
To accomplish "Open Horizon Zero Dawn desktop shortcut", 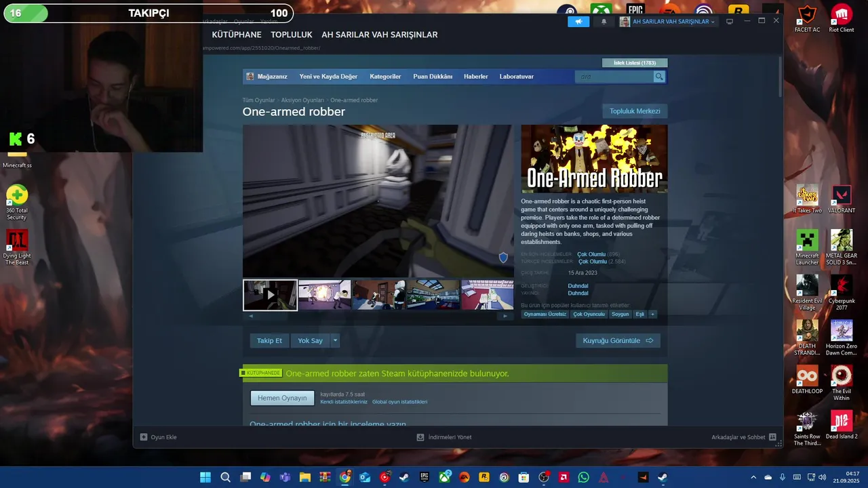I will click(x=842, y=338).
